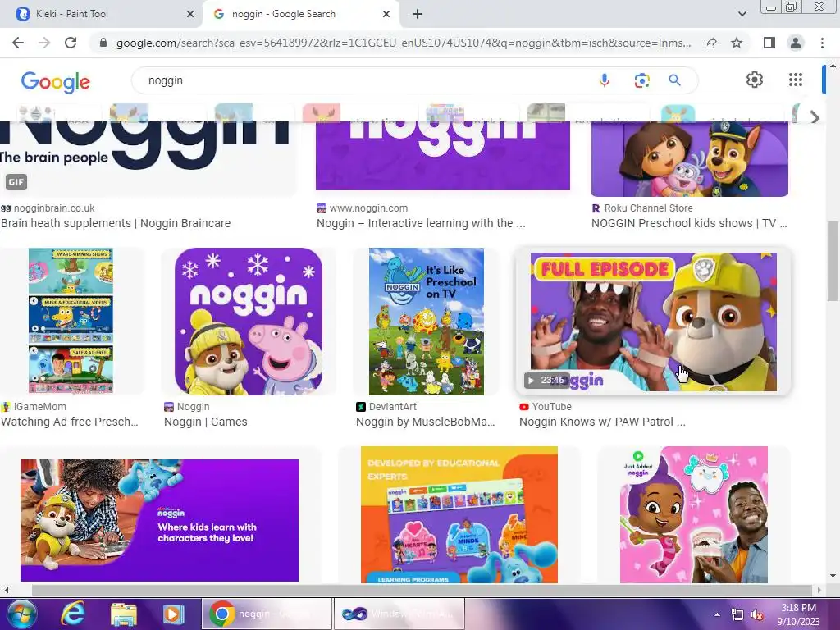840x630 pixels.
Task: Close the noggin - Google Search tab
Action: coord(386,14)
